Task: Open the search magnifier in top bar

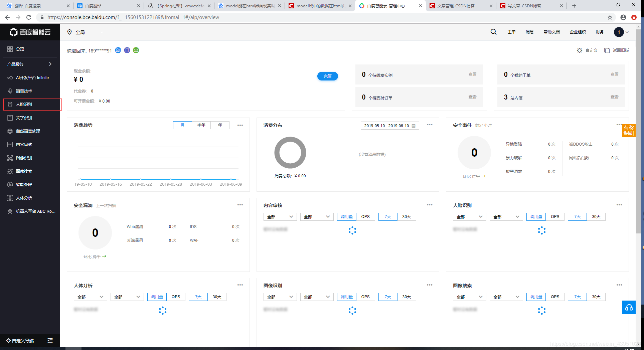Action: point(493,32)
